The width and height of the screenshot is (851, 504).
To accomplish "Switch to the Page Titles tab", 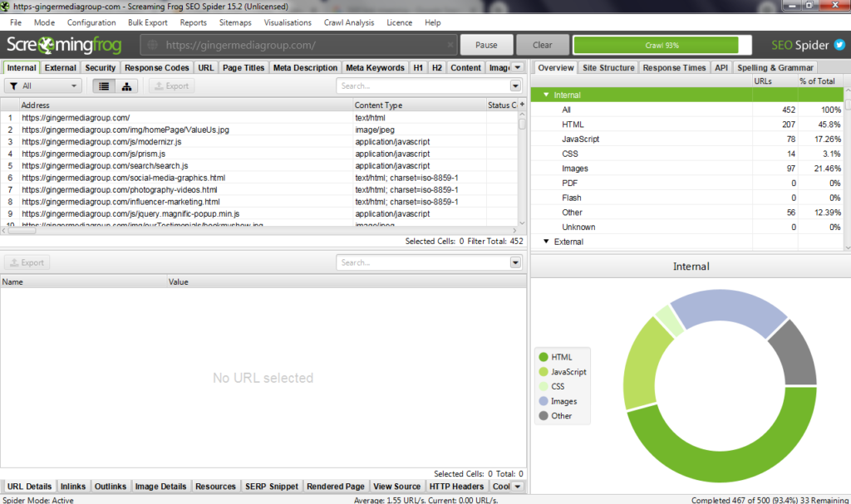I will click(243, 68).
